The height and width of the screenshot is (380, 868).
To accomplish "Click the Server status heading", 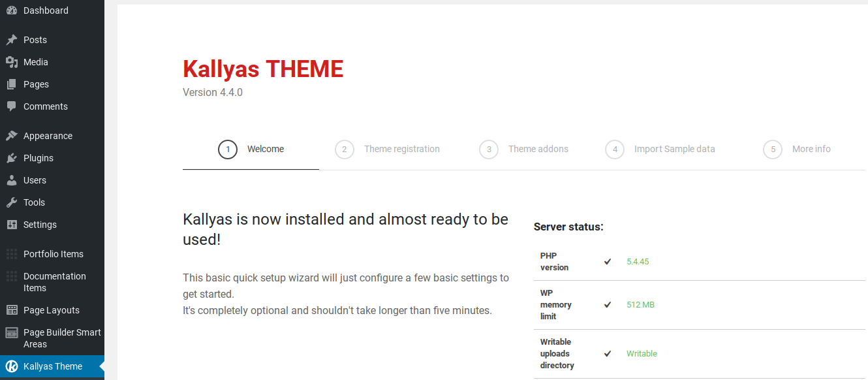I will (568, 227).
